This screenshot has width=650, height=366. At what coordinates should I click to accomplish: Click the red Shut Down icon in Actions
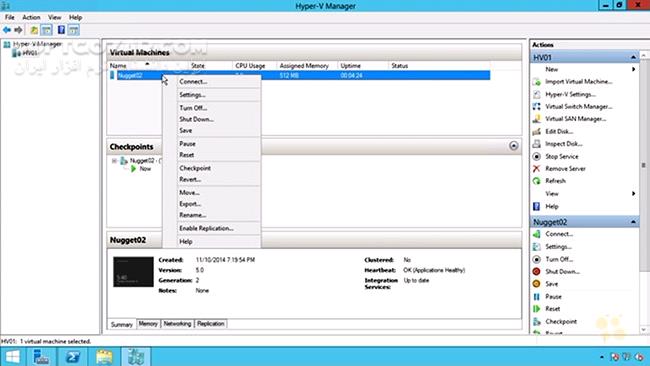point(536,271)
